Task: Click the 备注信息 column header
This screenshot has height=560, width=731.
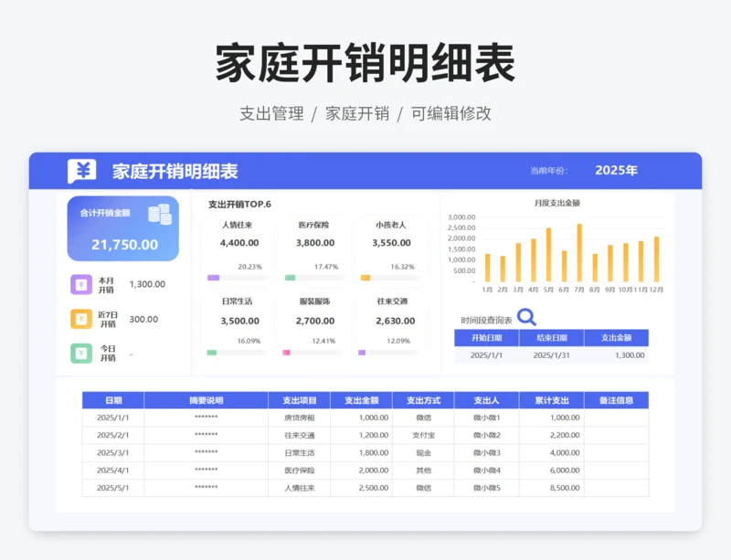Action: coord(616,400)
